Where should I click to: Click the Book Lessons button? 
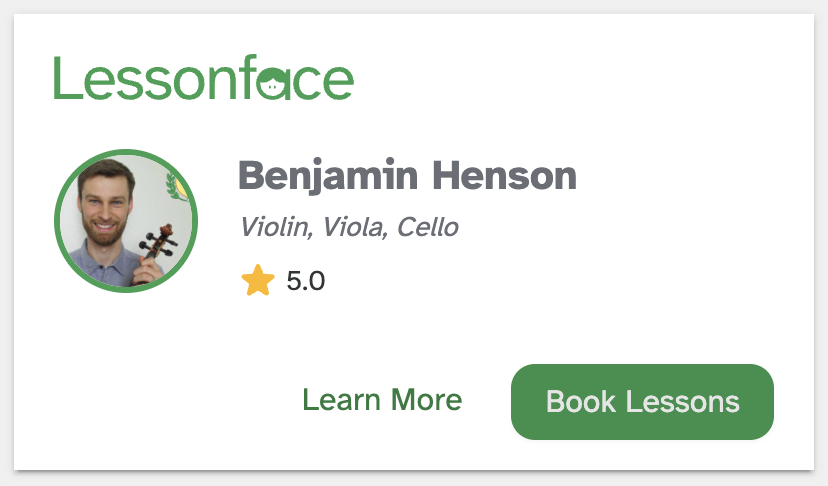point(642,402)
